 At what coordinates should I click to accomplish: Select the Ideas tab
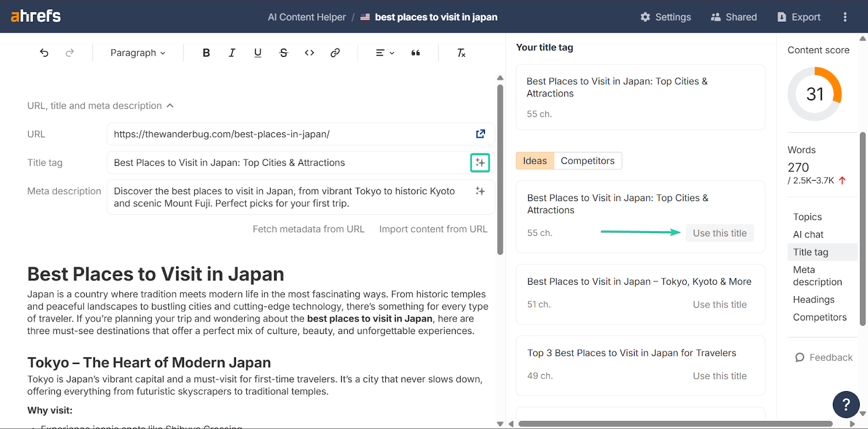535,161
